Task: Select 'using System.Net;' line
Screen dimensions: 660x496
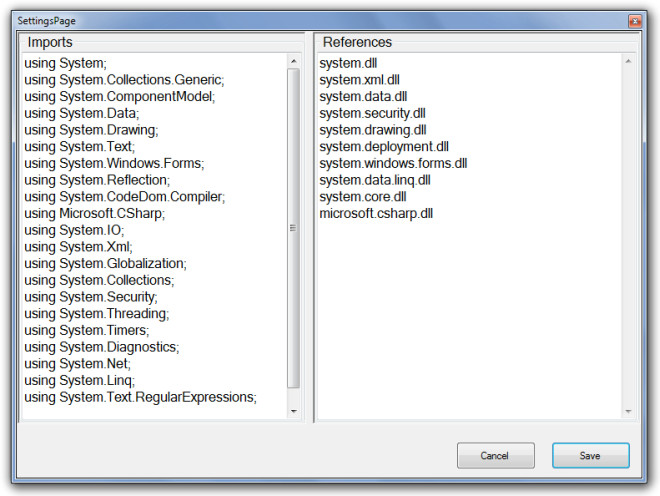Action: [x=77, y=364]
